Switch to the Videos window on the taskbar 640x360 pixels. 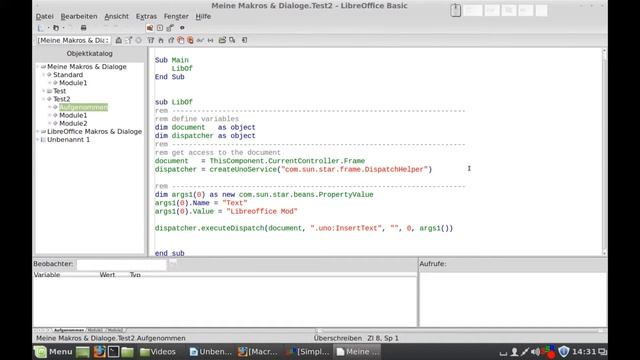[x=158, y=351]
